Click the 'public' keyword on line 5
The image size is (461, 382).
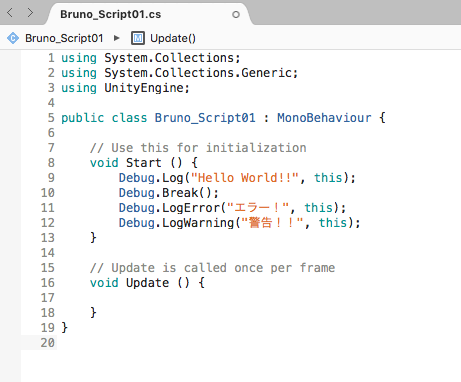tap(83, 118)
